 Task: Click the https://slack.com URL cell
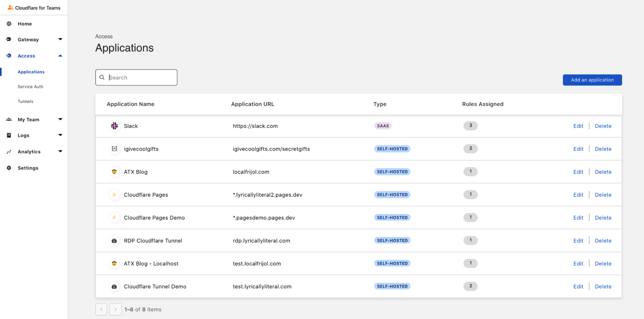click(255, 126)
